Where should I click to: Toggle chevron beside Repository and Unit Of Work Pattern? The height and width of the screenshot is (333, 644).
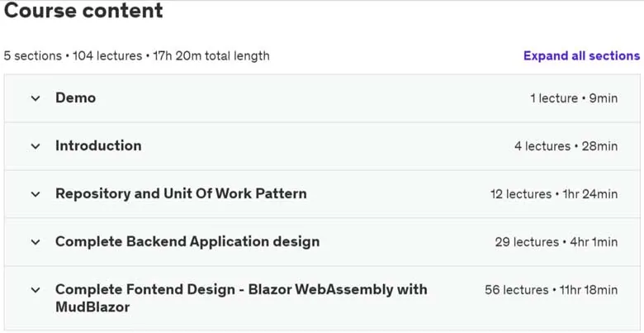point(36,194)
